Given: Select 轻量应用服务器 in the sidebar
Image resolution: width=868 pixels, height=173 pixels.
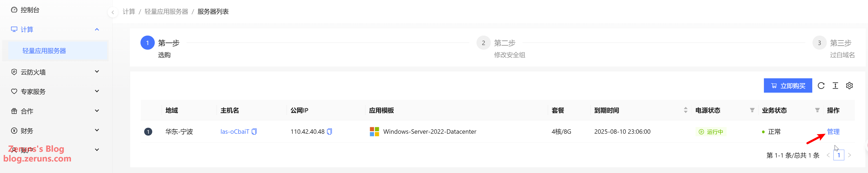Looking at the screenshot, I should coord(44,51).
